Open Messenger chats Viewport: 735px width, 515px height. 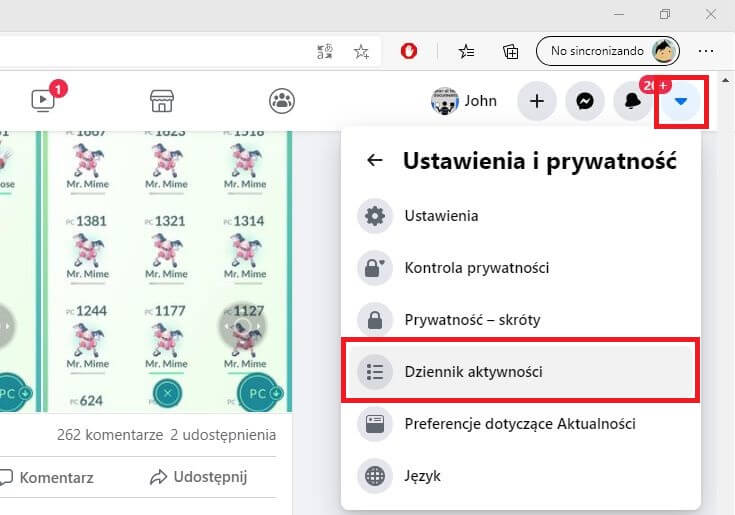pos(585,101)
